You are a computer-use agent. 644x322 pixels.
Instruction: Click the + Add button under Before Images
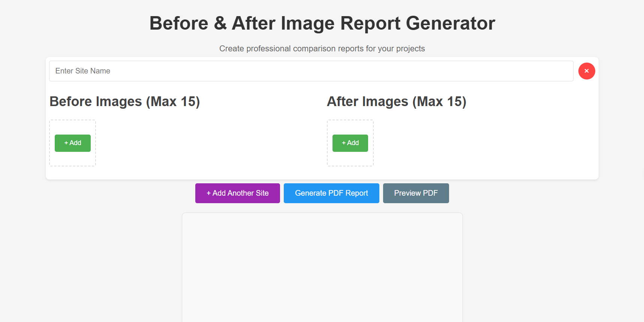[x=72, y=143]
